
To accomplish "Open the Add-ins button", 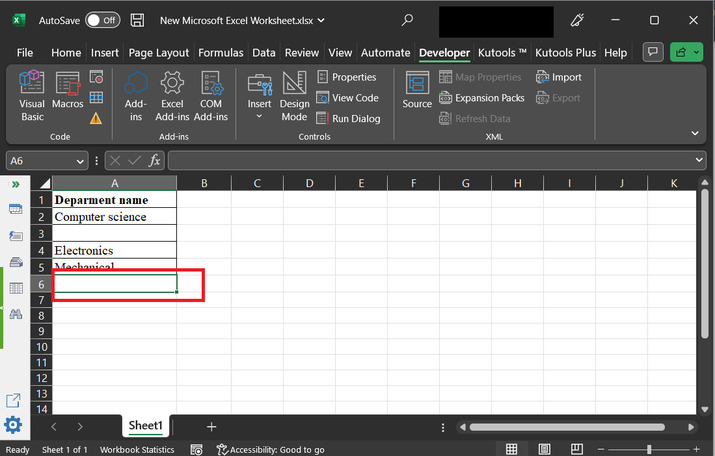I will click(136, 96).
